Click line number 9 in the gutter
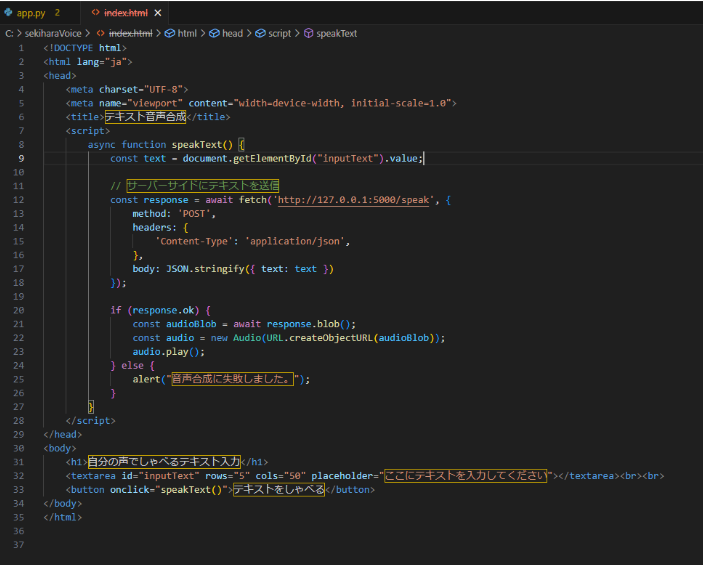The image size is (703, 565). [x=21, y=159]
